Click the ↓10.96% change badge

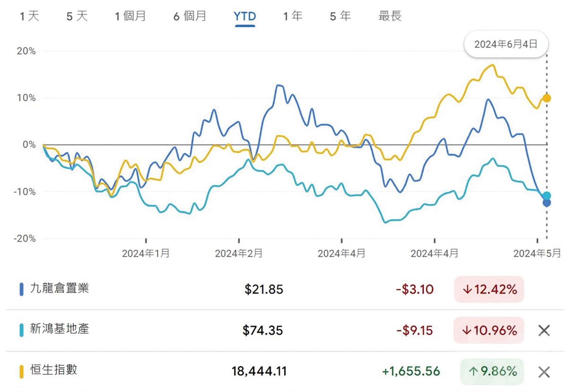click(489, 330)
